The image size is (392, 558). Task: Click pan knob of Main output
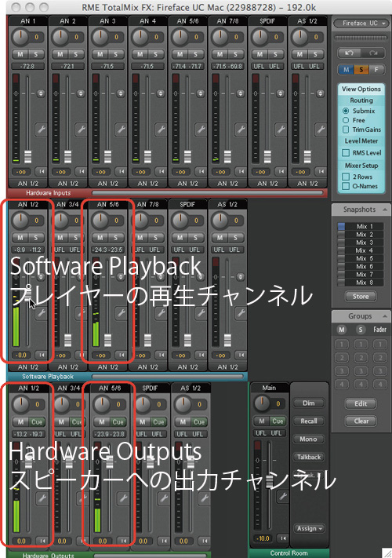(263, 403)
